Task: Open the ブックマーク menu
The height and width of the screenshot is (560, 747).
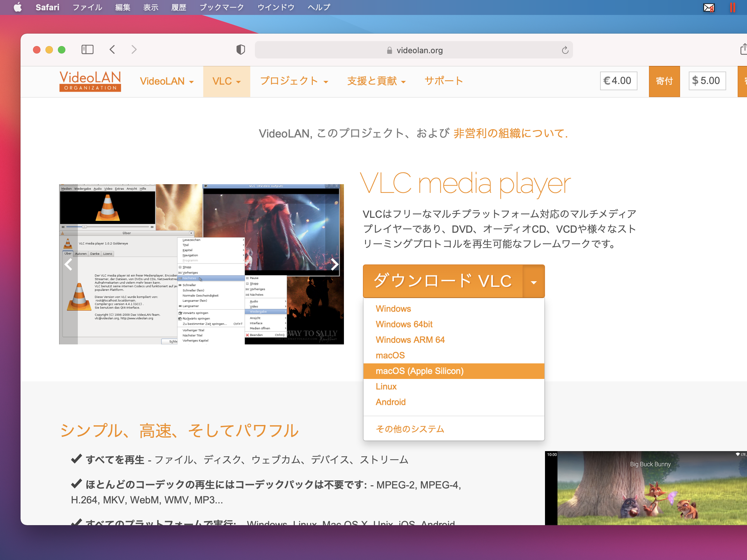Action: pos(221,7)
